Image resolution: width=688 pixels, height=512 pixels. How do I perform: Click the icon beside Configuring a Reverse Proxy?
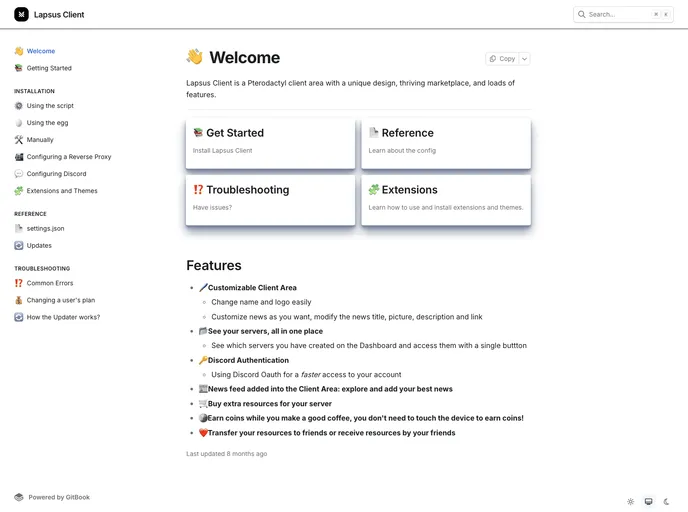pos(18,157)
